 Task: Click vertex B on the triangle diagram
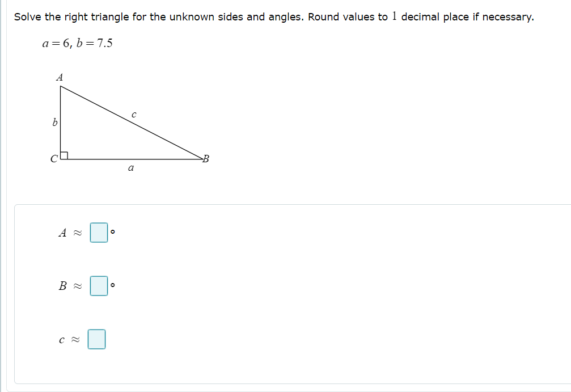pyautogui.click(x=205, y=159)
